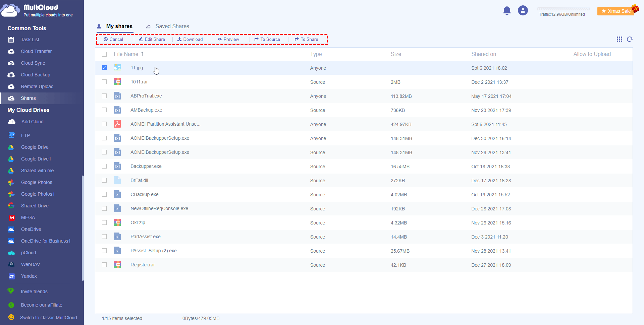
Task: Click Become our affiliate link
Action: click(42, 305)
